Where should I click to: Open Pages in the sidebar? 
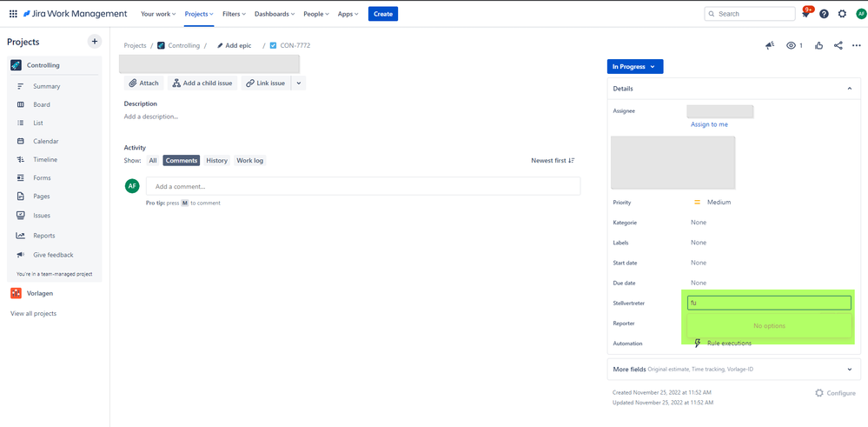tap(55, 196)
